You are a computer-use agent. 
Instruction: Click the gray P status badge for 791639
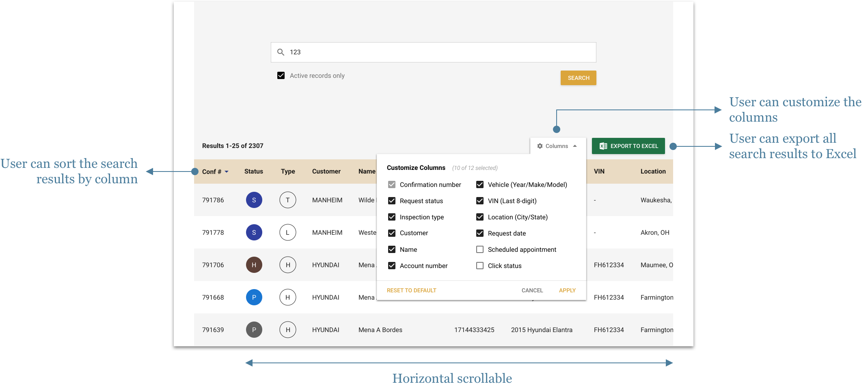(254, 330)
